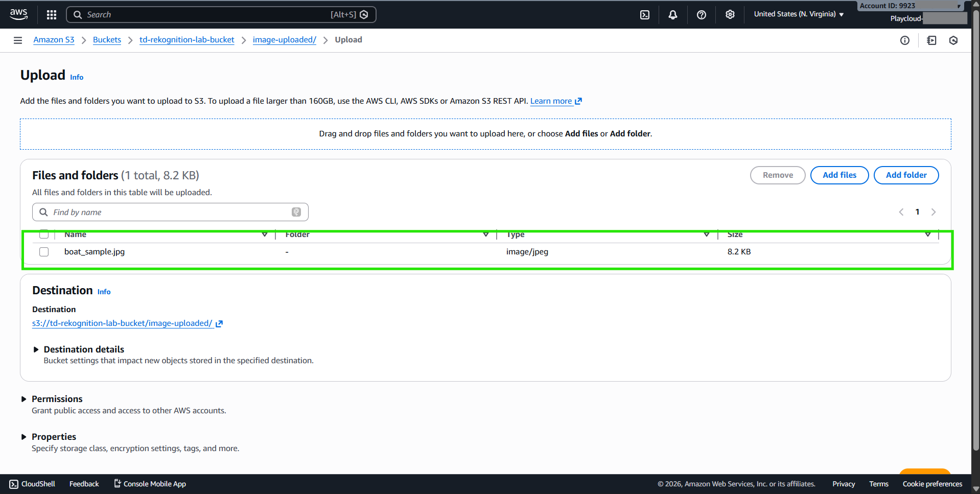Click the Add folder button
980x494 pixels.
pos(906,175)
